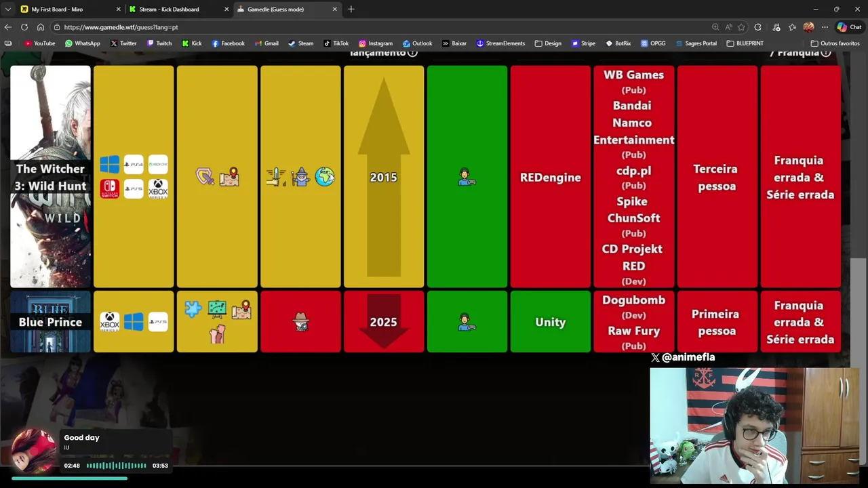868x488 pixels.
Task: Select the Gamedle (Guess mode) tab
Action: 287,9
